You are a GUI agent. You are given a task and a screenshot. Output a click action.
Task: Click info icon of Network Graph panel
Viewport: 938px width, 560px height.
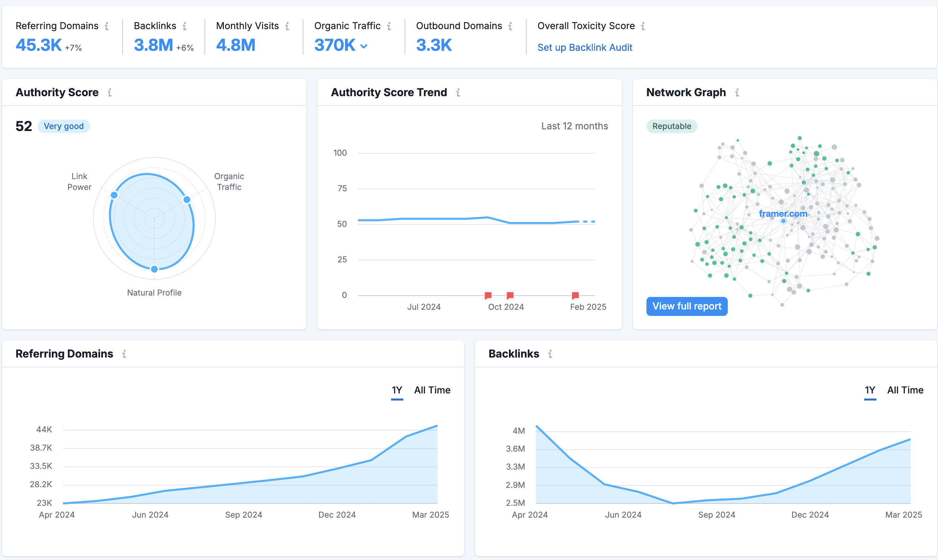click(737, 92)
